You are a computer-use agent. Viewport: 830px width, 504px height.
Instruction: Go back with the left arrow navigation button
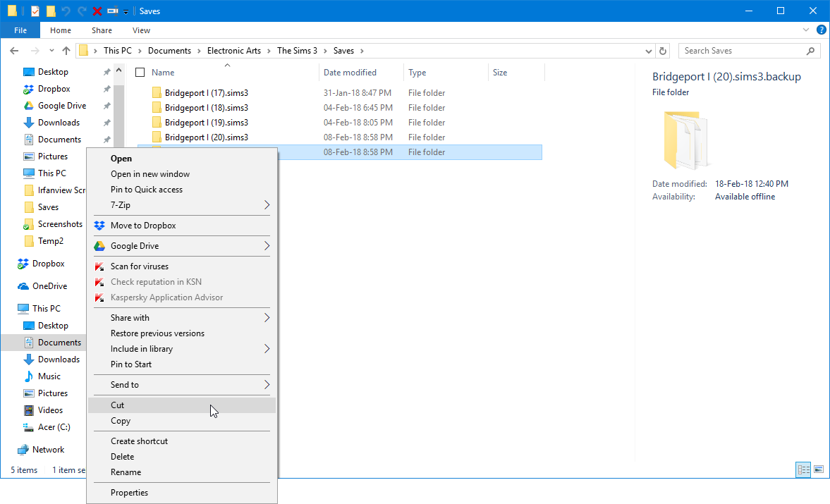(14, 51)
